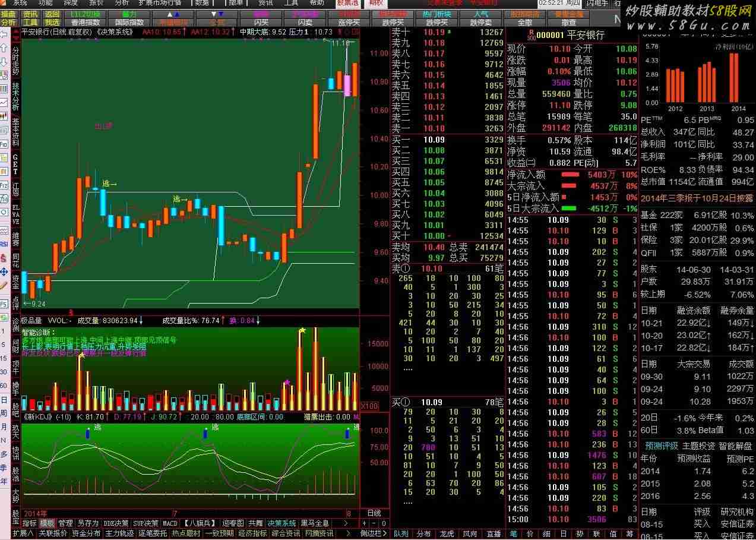Switch chart to 日 daily period

click(x=4, y=399)
